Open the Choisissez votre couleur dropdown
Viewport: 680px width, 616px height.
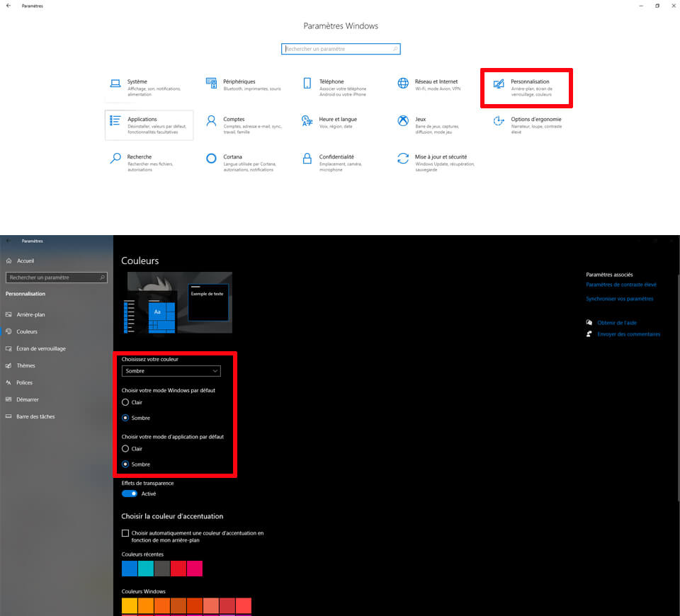coord(171,371)
